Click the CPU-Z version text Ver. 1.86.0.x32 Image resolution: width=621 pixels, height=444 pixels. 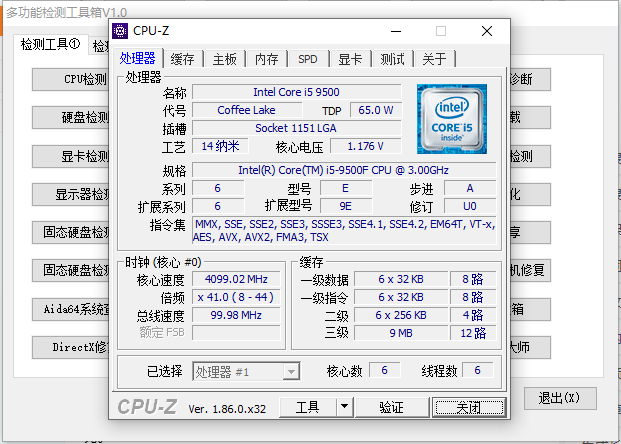(227, 409)
